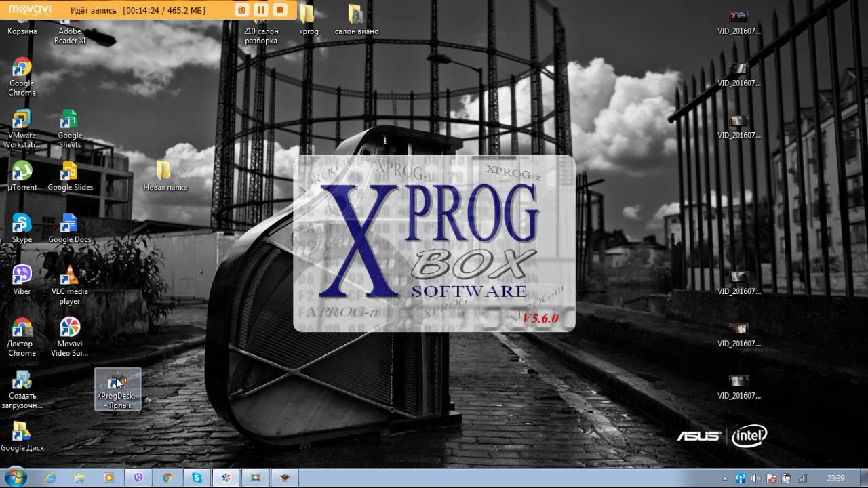868x488 pixels.
Task: Select the Google Slides shortcut
Action: 70,176
